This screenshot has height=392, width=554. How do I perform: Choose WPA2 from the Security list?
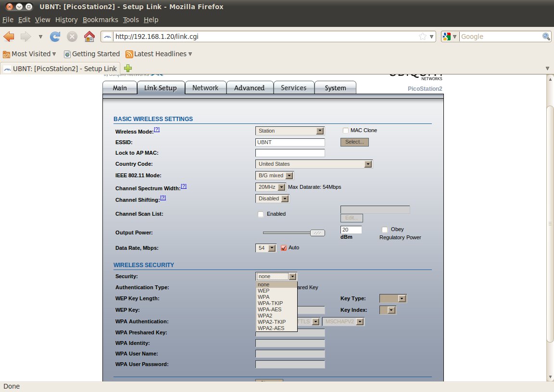[x=277, y=316]
